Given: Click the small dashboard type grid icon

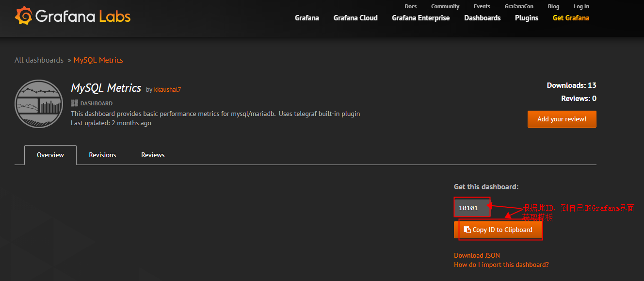Looking at the screenshot, I should coord(74,103).
